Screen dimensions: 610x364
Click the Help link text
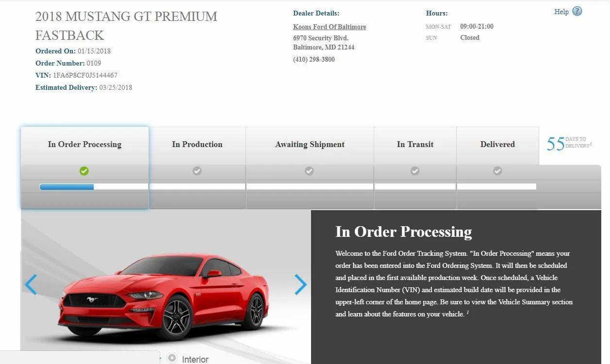point(561,12)
